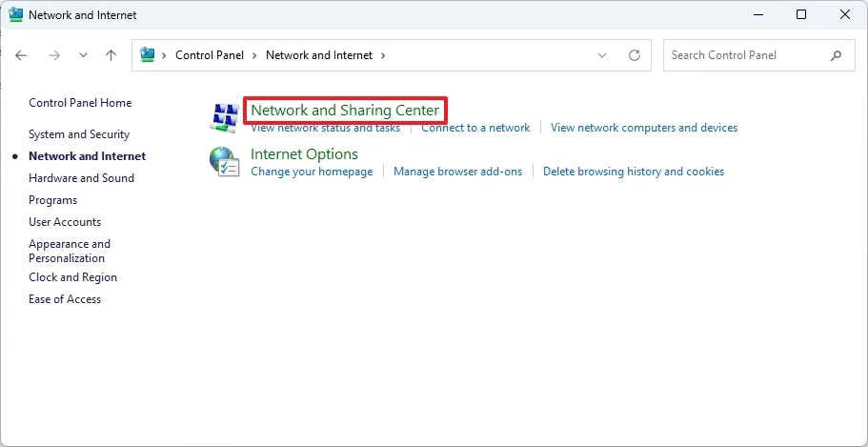Screen dimensions: 868x447
Task: Click the forward navigation arrow
Action: 53,55
